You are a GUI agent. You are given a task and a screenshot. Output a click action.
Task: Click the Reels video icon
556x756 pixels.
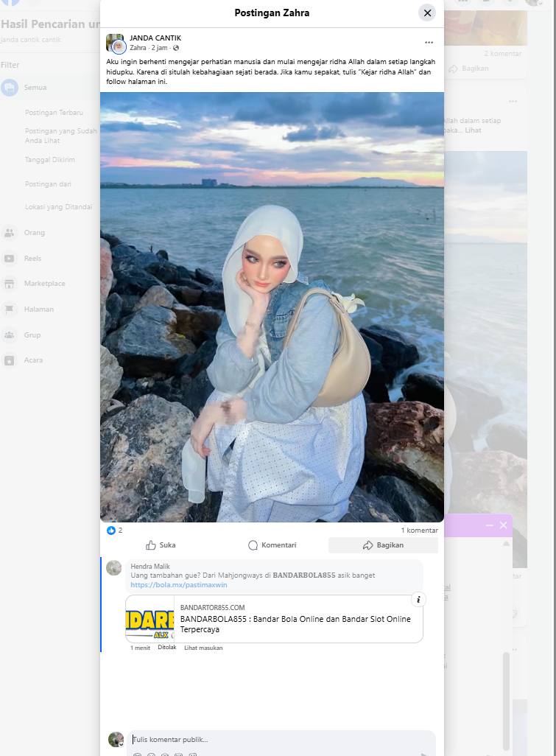9,258
